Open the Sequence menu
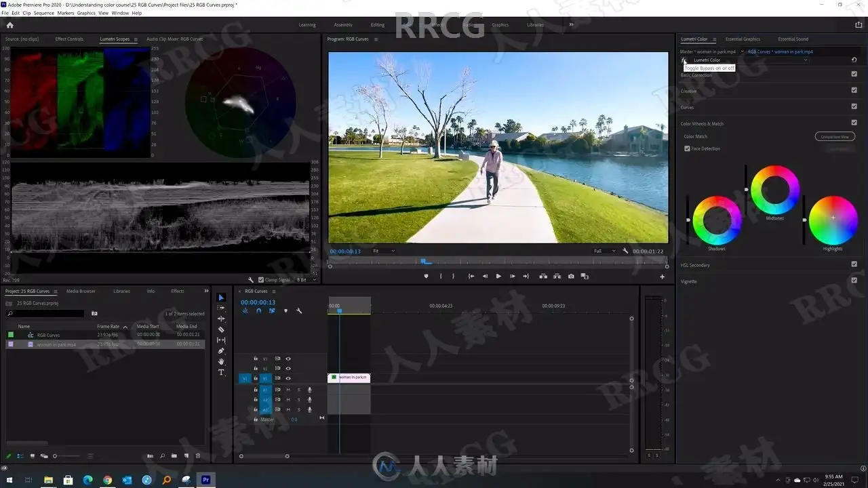This screenshot has width=868, height=488. [x=44, y=13]
